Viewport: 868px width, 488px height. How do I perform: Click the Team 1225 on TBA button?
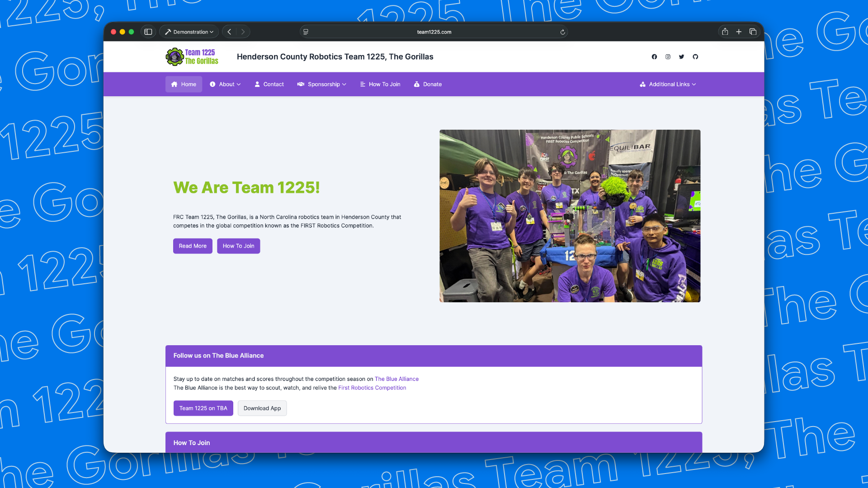[x=203, y=408]
